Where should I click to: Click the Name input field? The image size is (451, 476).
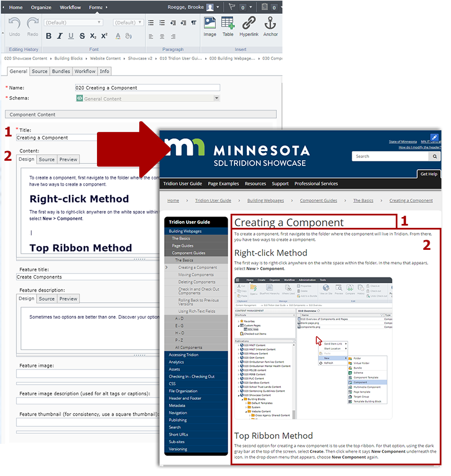147,88
